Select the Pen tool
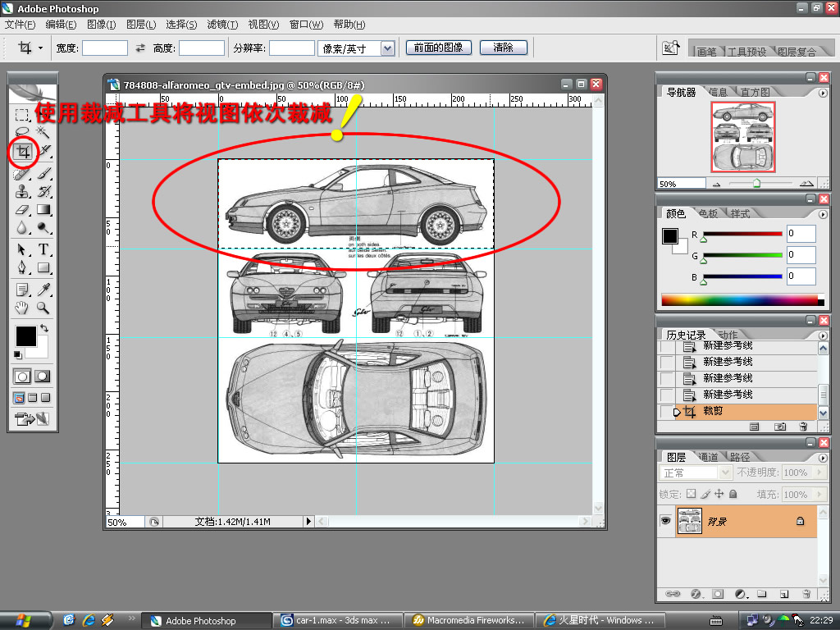The height and width of the screenshot is (630, 840). pos(22,267)
